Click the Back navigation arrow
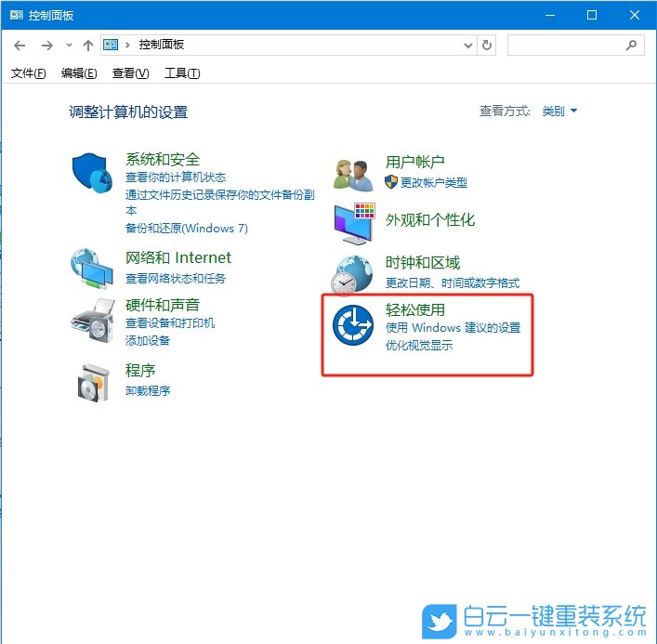Viewport: 657px width, 644px height. [20, 46]
